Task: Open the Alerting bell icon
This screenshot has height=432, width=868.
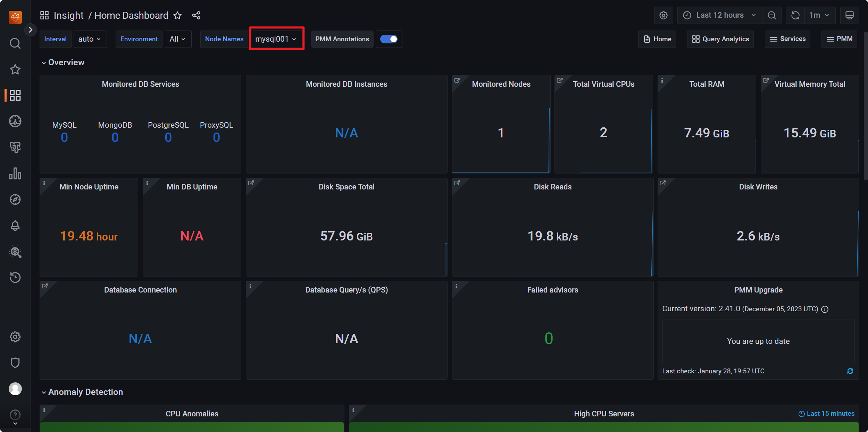Action: click(x=15, y=226)
